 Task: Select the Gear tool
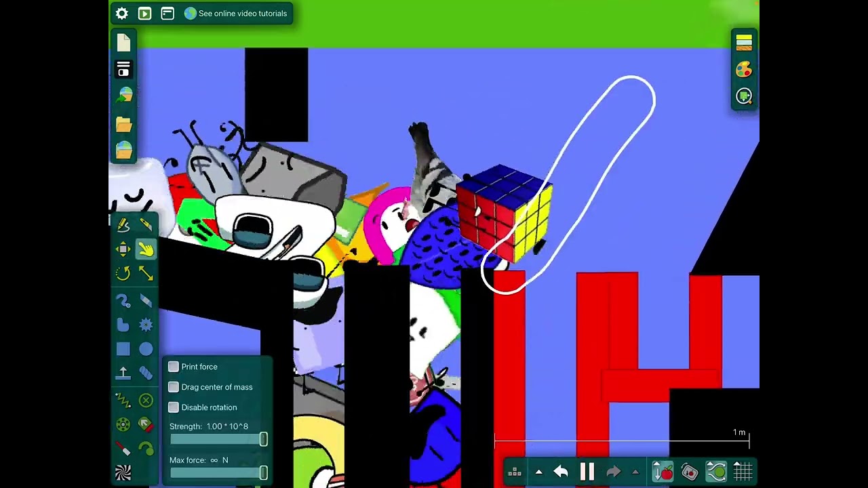[146, 325]
